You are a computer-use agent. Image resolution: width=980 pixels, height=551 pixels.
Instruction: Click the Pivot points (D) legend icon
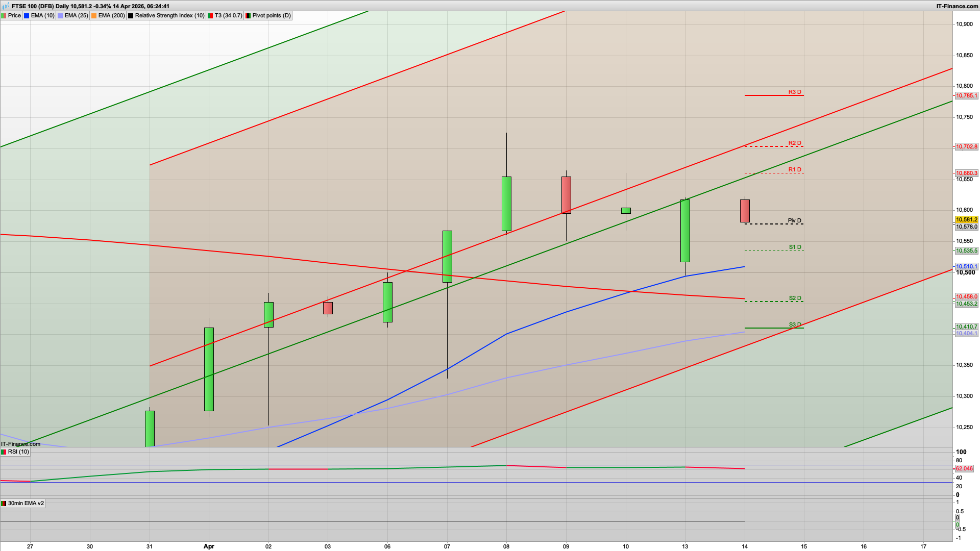click(249, 15)
